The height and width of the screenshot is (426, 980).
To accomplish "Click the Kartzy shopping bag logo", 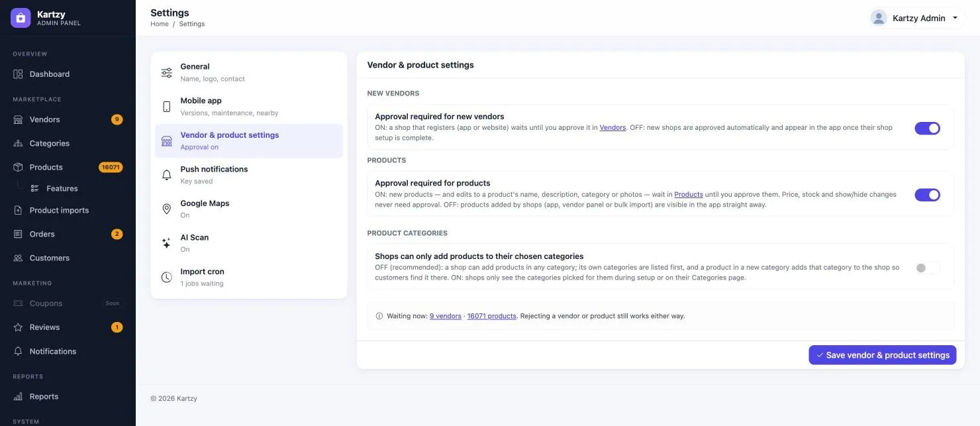I will point(21,18).
